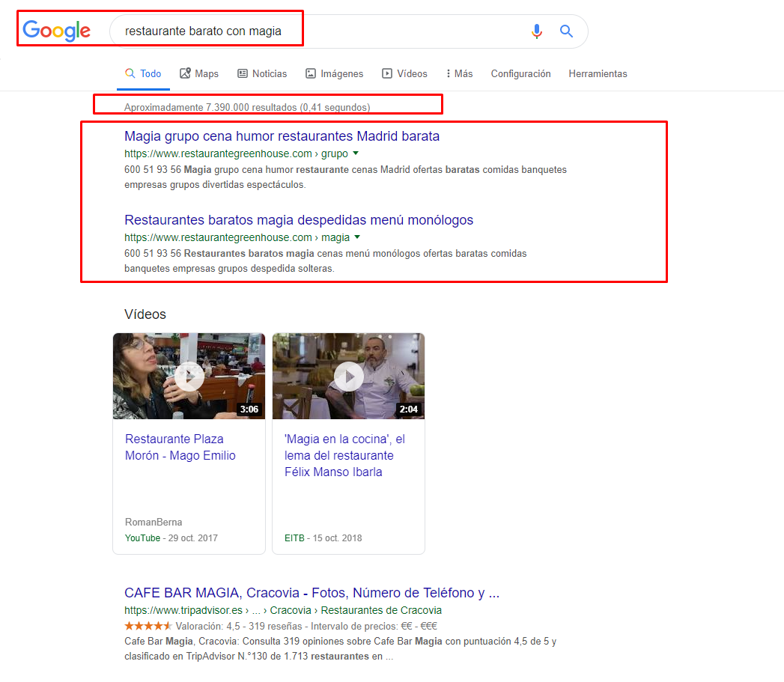Click the restaurantegreenhouse.com › magia URL
This screenshot has height=682, width=784.
237,237
